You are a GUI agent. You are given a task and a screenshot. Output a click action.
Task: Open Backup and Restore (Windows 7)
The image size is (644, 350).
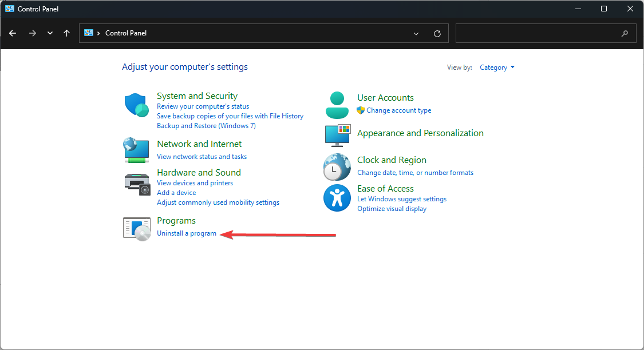pyautogui.click(x=206, y=126)
